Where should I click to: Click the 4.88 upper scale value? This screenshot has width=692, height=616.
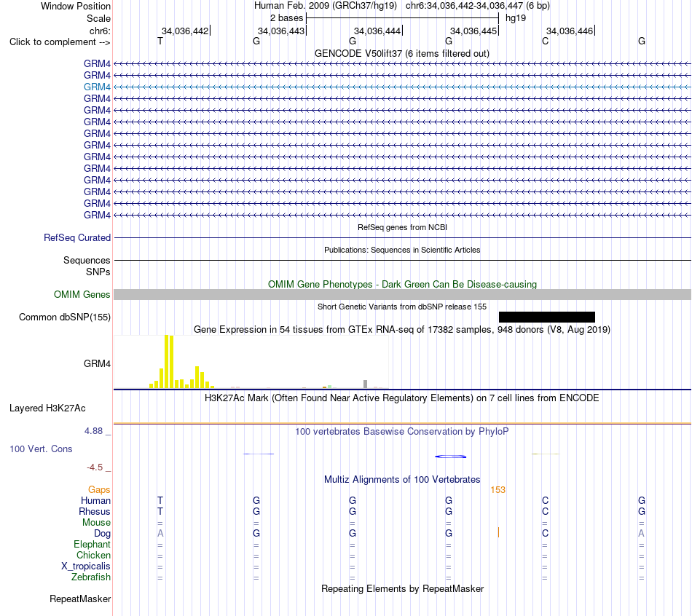pos(93,430)
